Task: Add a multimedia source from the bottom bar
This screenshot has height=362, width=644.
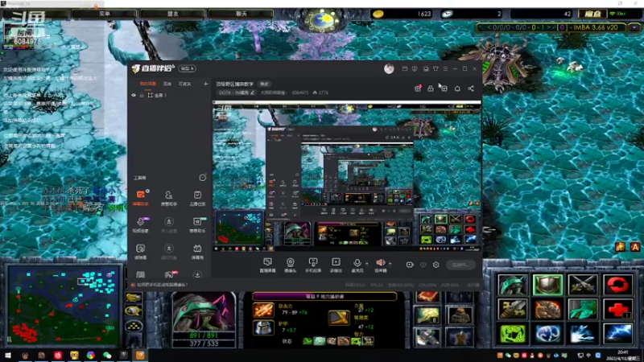Action: click(x=336, y=265)
